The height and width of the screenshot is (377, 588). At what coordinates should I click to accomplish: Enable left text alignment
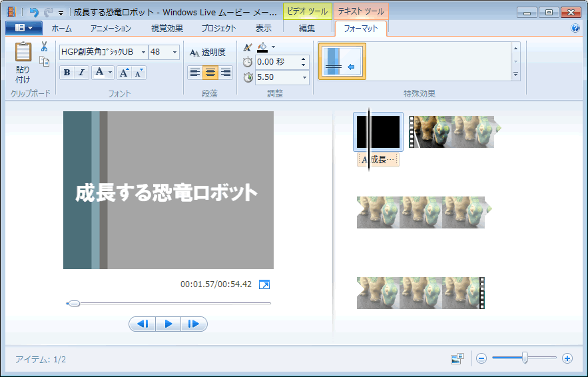[195, 73]
